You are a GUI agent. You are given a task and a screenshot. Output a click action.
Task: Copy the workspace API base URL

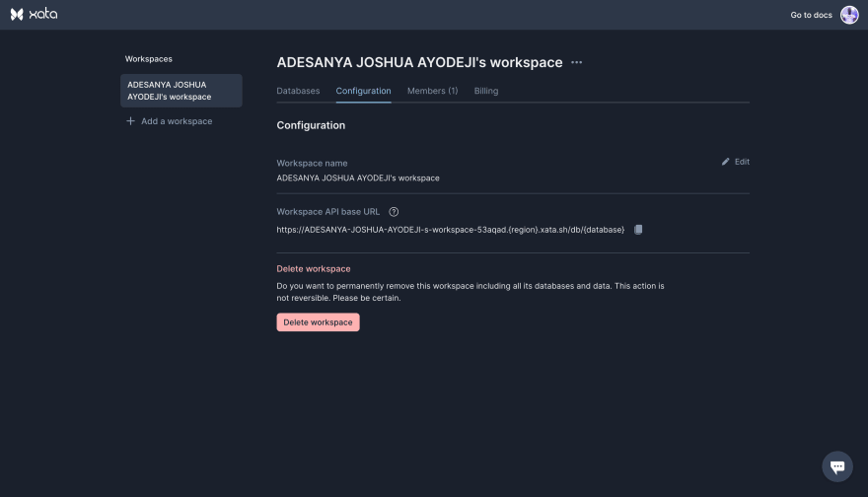pos(638,230)
